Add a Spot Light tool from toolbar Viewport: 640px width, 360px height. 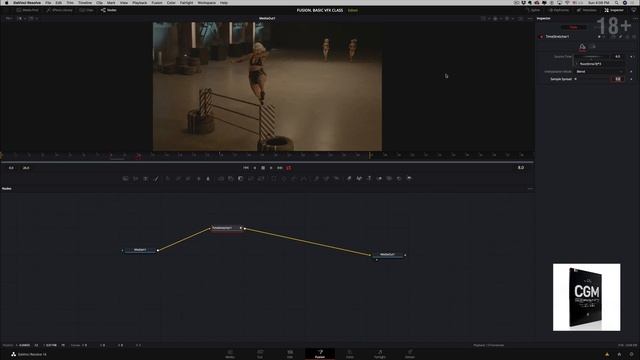(x=399, y=179)
